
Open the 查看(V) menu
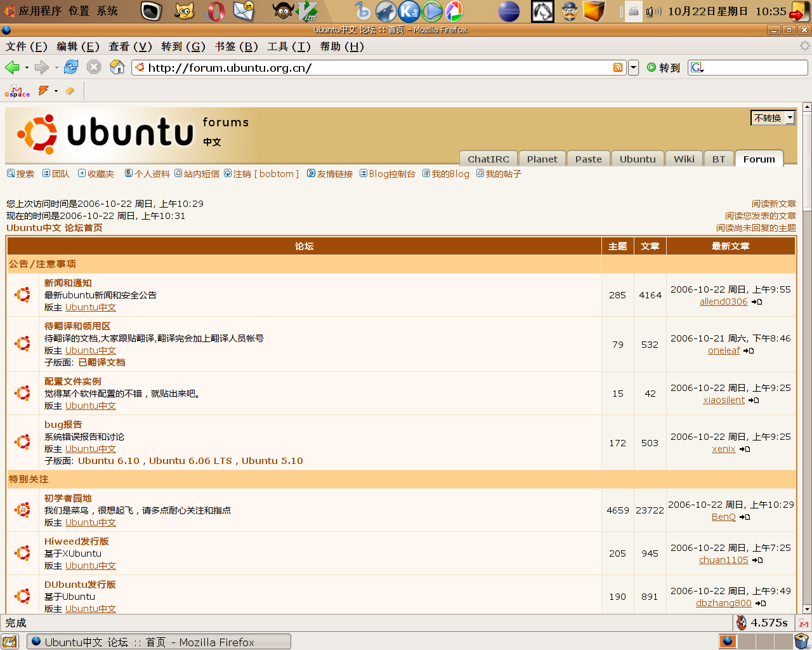[131, 46]
